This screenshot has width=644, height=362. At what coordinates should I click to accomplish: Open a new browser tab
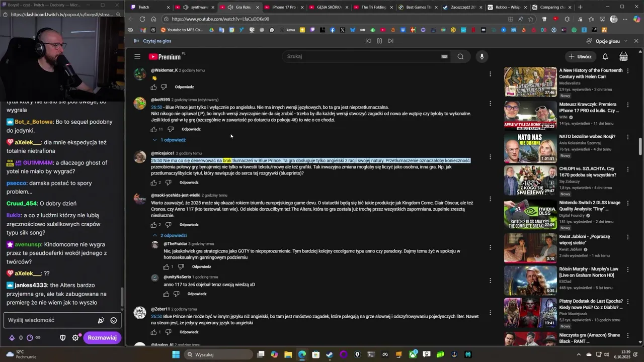pos(580,7)
